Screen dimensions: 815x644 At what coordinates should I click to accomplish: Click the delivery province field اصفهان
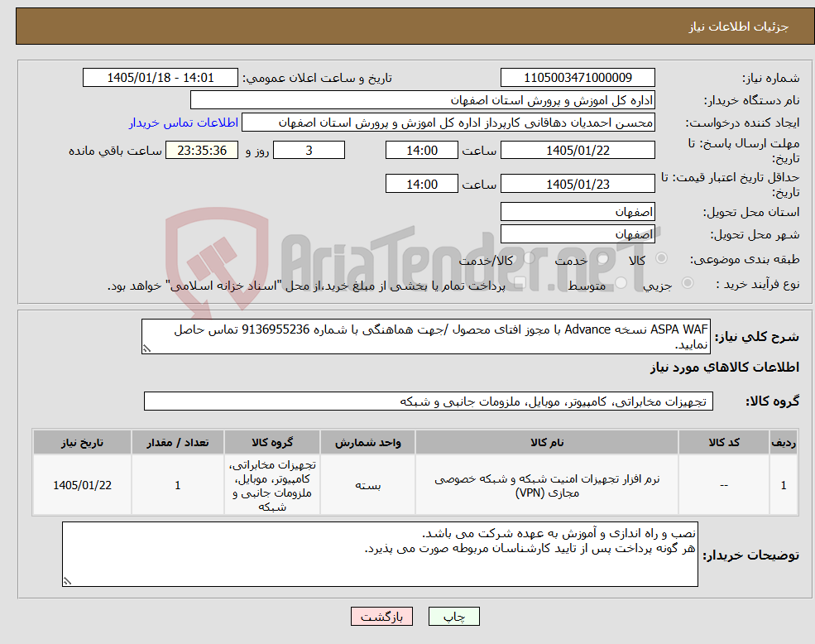[578, 212]
